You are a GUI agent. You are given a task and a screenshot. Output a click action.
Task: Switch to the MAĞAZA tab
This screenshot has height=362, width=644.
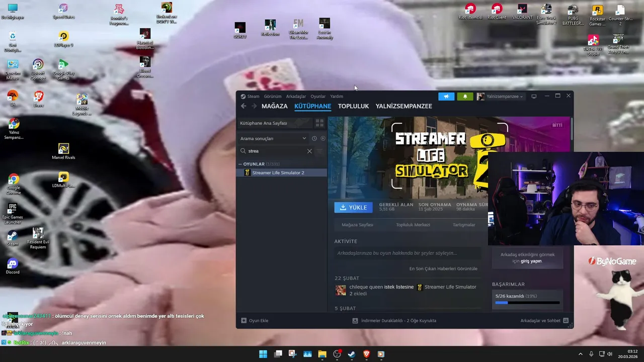pyautogui.click(x=274, y=106)
